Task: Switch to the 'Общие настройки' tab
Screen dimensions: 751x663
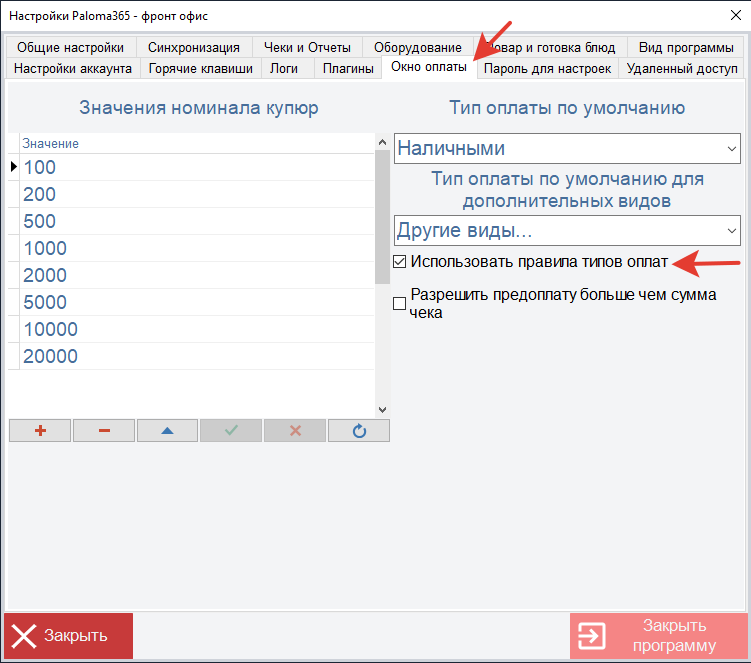Action: click(x=70, y=47)
